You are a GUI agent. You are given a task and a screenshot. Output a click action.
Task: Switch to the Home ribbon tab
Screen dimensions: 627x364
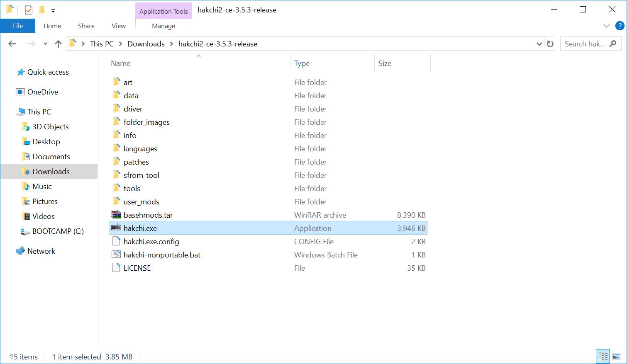52,26
